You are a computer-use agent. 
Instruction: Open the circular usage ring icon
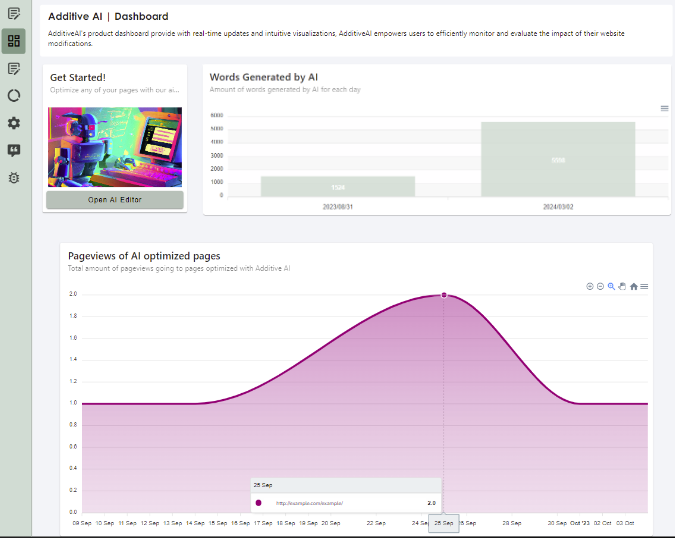click(x=14, y=96)
